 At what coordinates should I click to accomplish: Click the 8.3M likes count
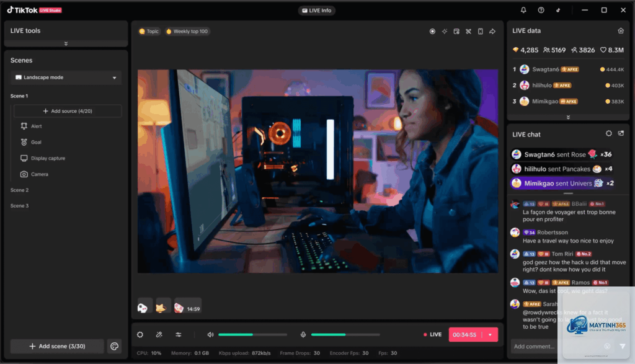click(612, 50)
